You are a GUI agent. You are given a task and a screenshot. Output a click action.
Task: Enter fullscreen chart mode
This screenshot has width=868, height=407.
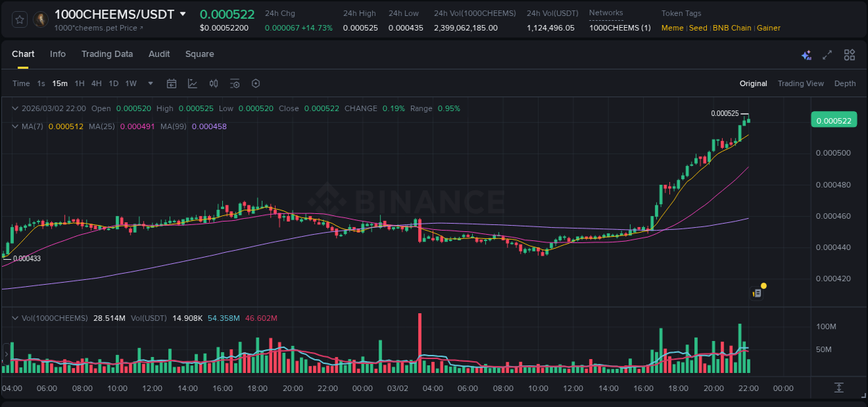(x=826, y=54)
